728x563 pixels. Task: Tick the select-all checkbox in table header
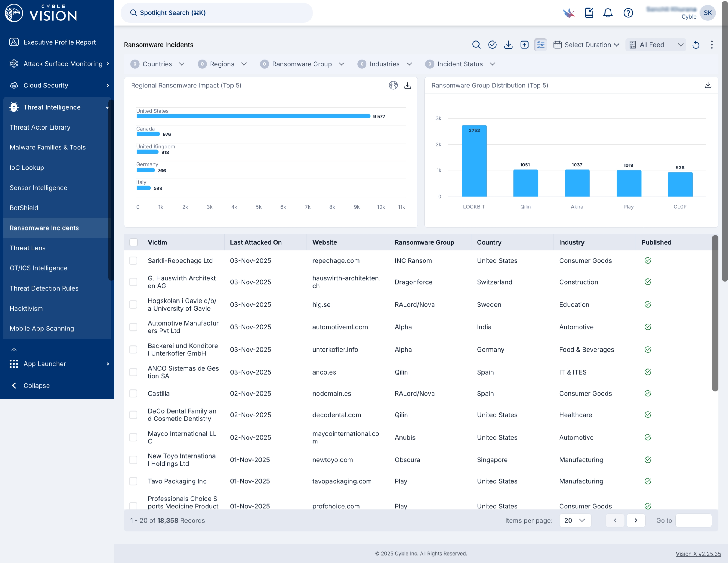[x=133, y=242]
